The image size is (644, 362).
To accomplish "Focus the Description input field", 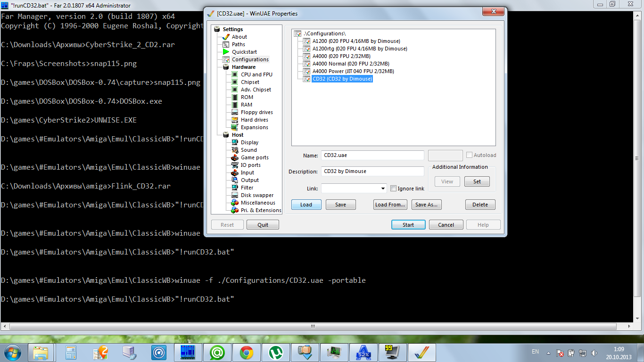I will coord(372,171).
